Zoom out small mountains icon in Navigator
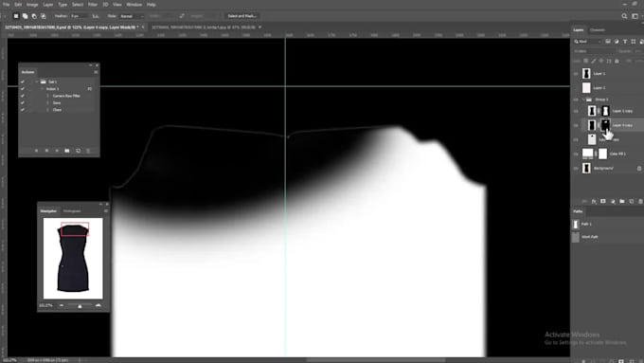Viewport: 644px width, 363px height. 62,305
